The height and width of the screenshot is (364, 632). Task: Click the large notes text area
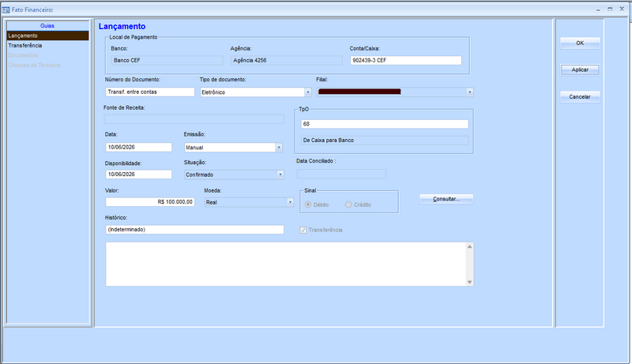286,265
